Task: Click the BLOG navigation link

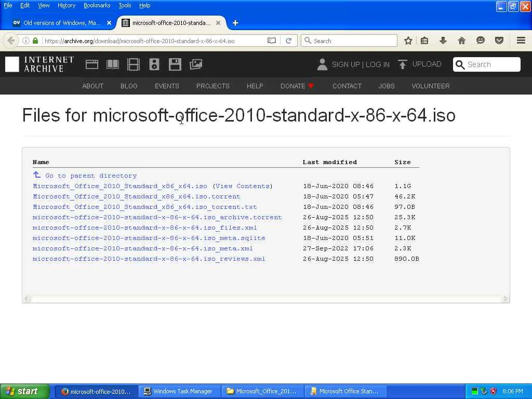Action: pos(129,86)
